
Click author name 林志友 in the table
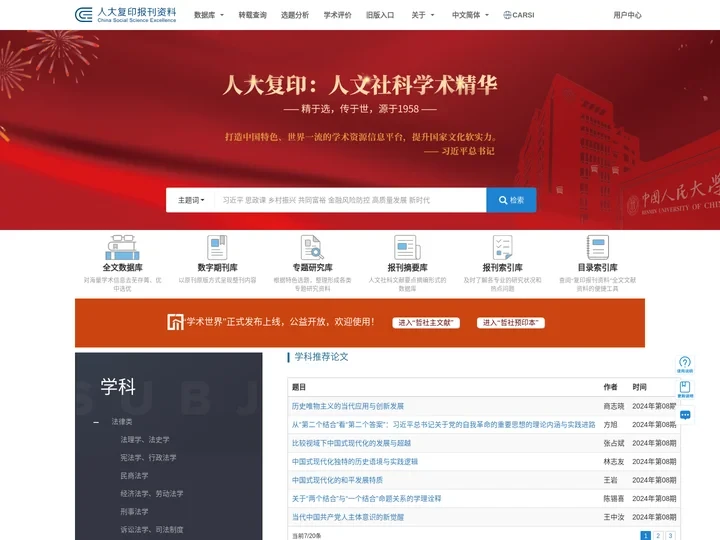point(614,461)
